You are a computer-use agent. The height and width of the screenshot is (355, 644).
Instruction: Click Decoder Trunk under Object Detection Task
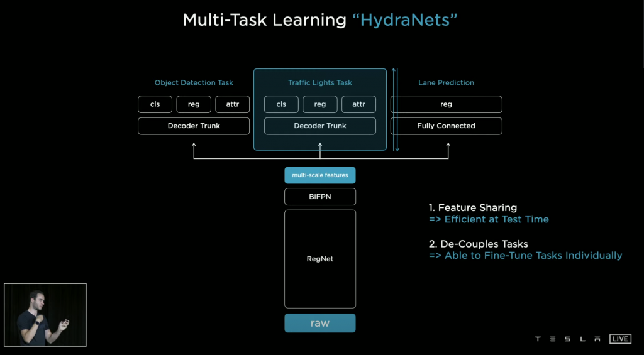click(194, 126)
